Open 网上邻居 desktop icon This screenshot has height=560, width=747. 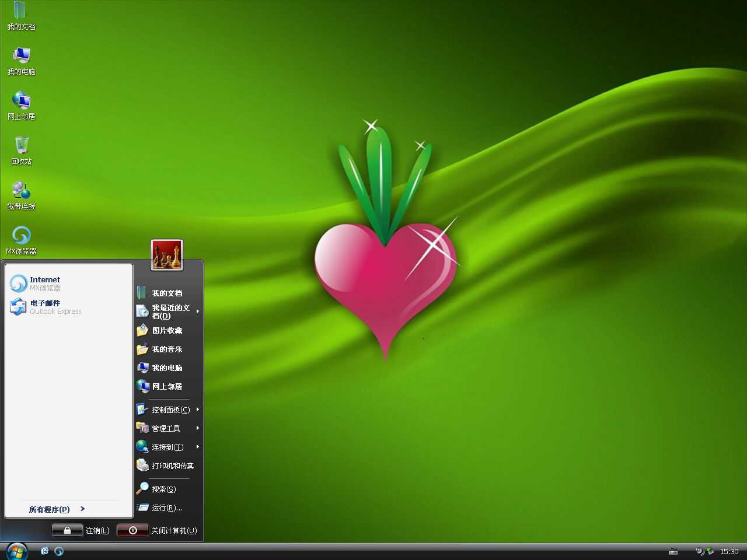(21, 105)
